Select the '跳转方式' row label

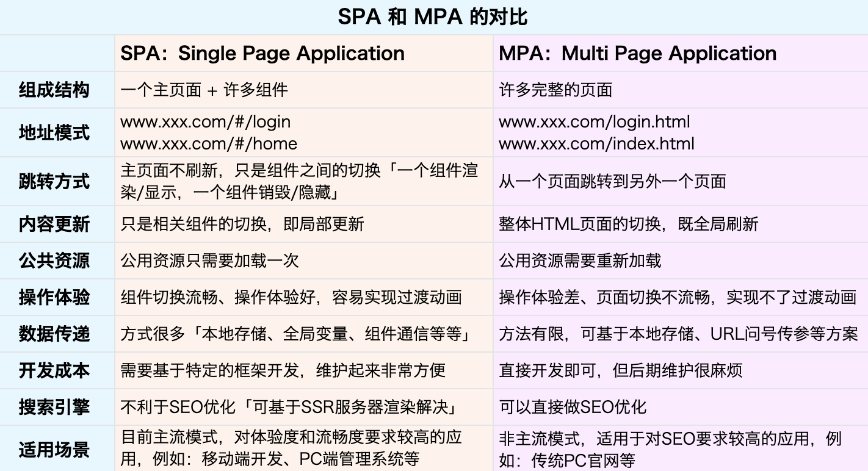coord(54,182)
